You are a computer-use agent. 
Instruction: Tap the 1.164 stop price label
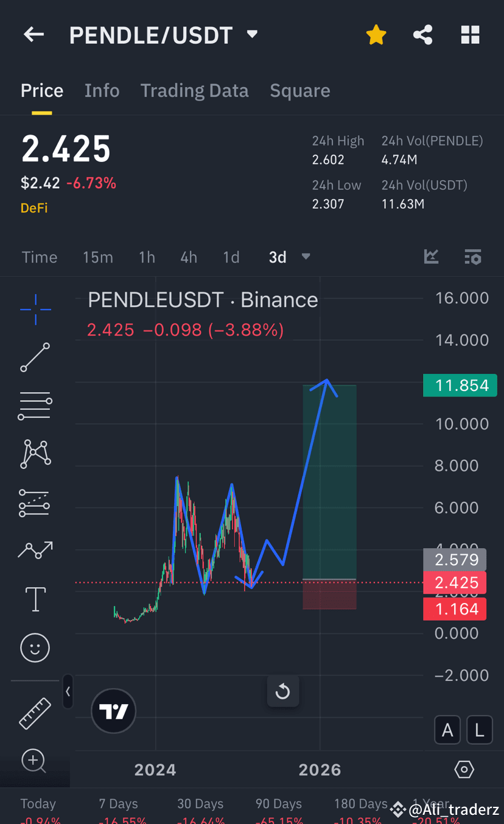tap(455, 609)
